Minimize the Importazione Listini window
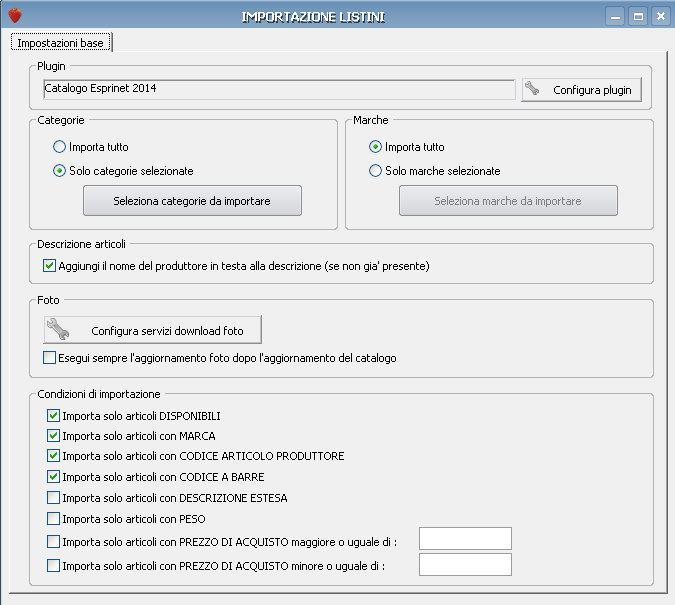The image size is (675, 605). tap(615, 17)
